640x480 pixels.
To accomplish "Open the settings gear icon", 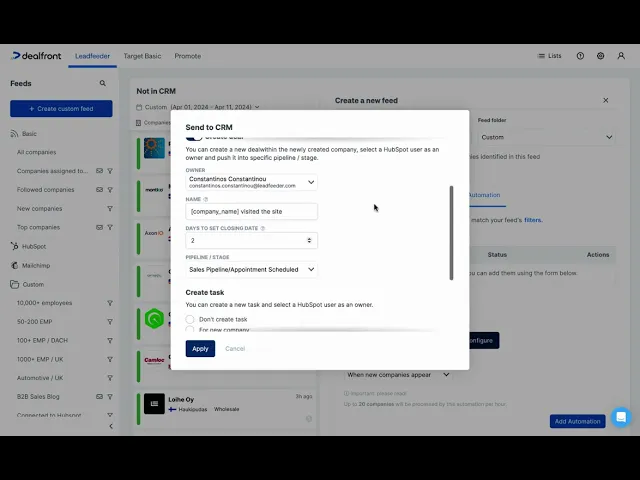I will (x=600, y=56).
